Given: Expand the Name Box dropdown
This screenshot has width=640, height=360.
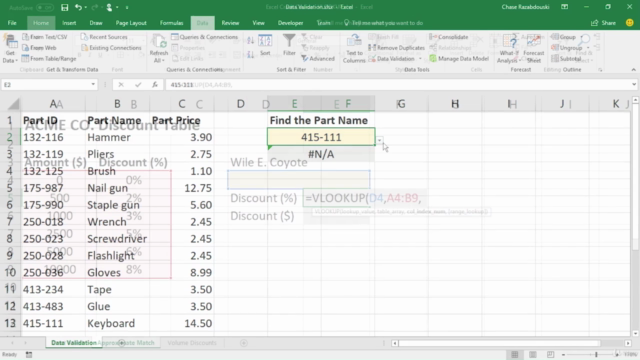Looking at the screenshot, I should (x=93, y=84).
